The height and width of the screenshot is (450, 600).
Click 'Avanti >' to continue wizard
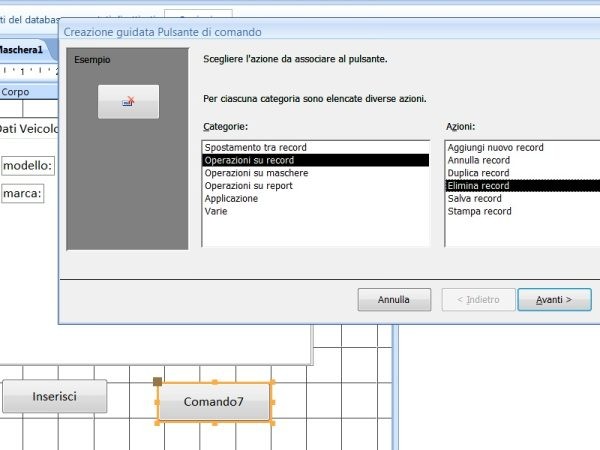click(553, 299)
